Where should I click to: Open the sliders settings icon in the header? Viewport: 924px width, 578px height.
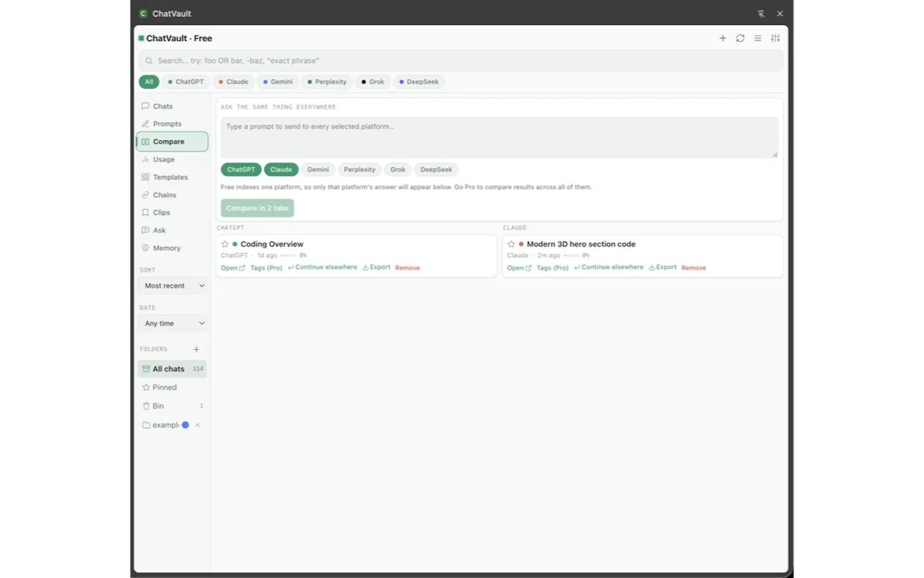tap(776, 38)
